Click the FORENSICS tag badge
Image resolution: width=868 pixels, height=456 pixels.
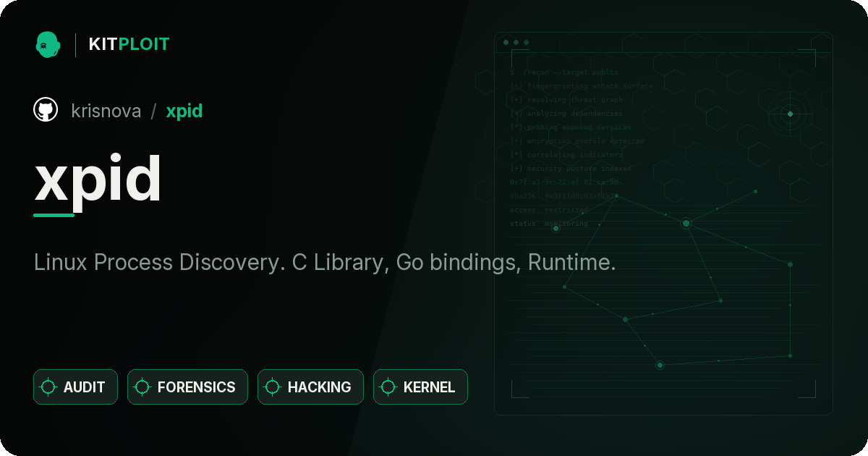(x=187, y=387)
